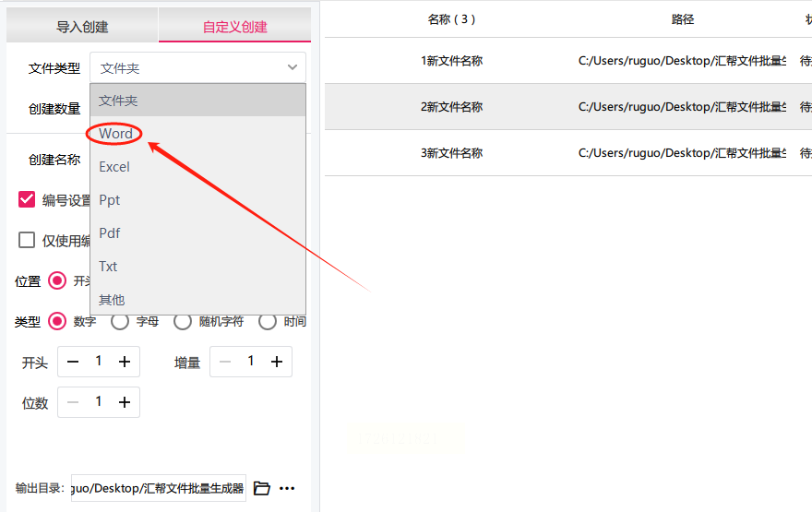Choose Word from the file type list

(x=197, y=134)
